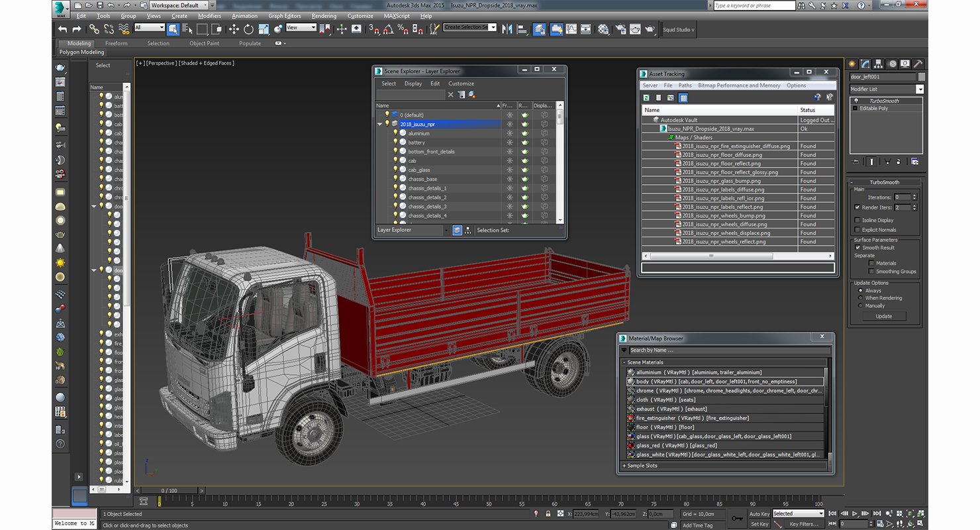Toggle the Render Iters checkbox
The height and width of the screenshot is (530, 980).
pyautogui.click(x=857, y=207)
